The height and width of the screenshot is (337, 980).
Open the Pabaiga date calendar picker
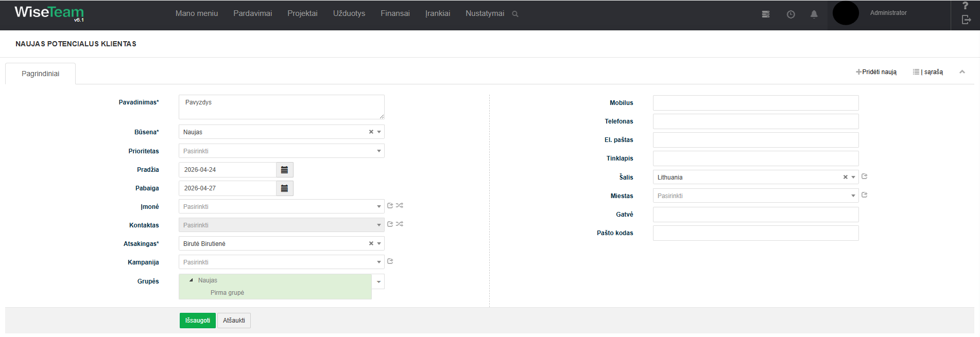tap(284, 188)
